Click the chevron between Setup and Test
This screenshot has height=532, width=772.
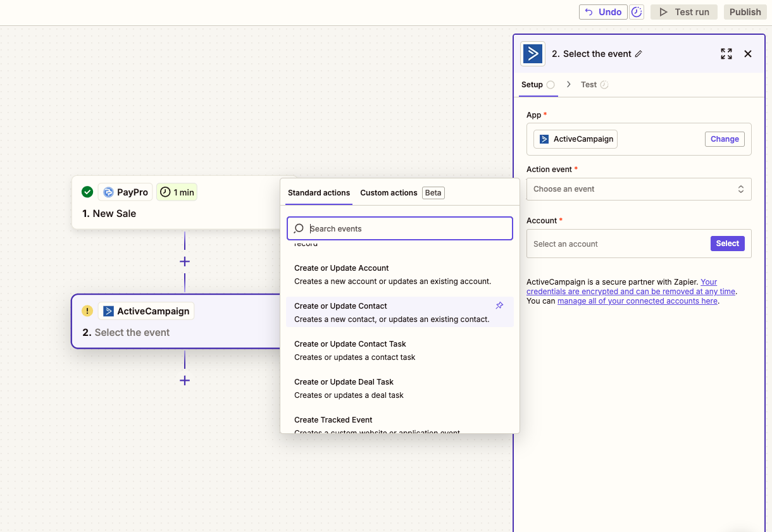(569, 84)
